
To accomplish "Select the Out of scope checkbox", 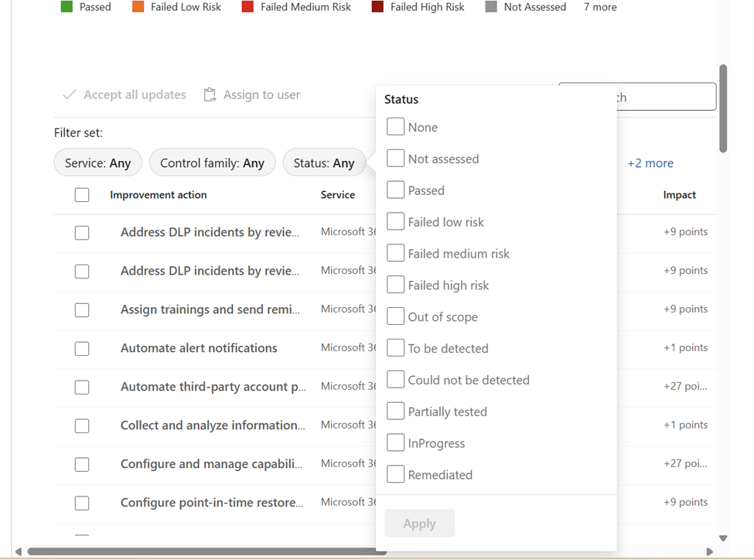I will tap(395, 316).
